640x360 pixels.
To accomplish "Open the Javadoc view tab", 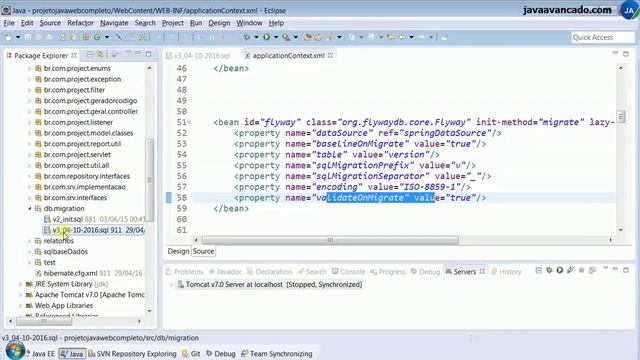I will tap(225, 271).
